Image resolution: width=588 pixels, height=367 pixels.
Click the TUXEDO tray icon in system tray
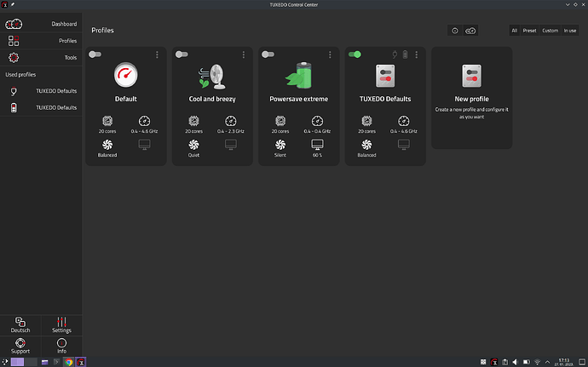pos(494,362)
